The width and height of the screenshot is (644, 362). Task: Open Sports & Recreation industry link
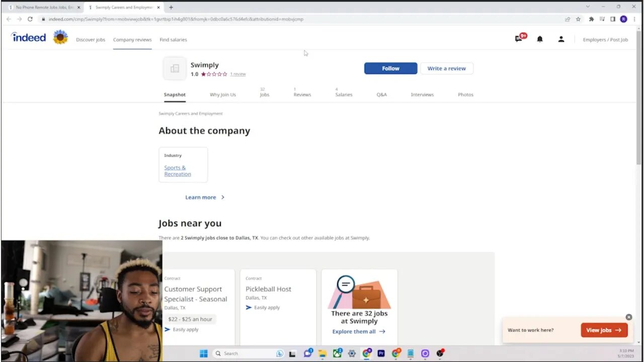tap(178, 171)
